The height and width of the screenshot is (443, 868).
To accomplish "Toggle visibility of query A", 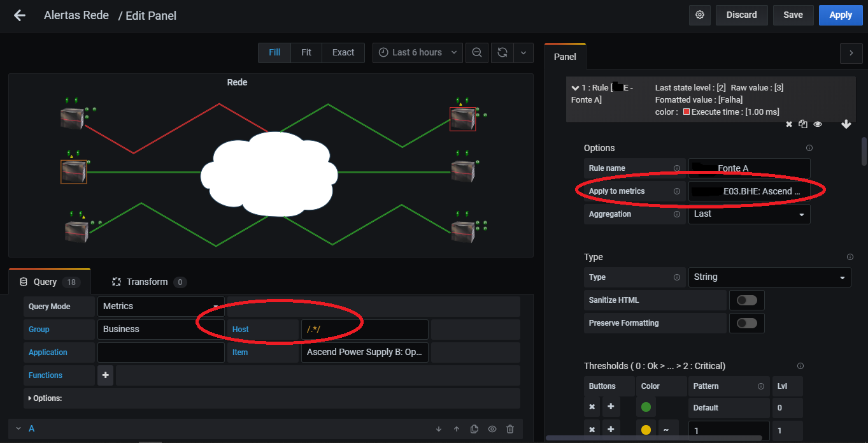I will [x=492, y=428].
